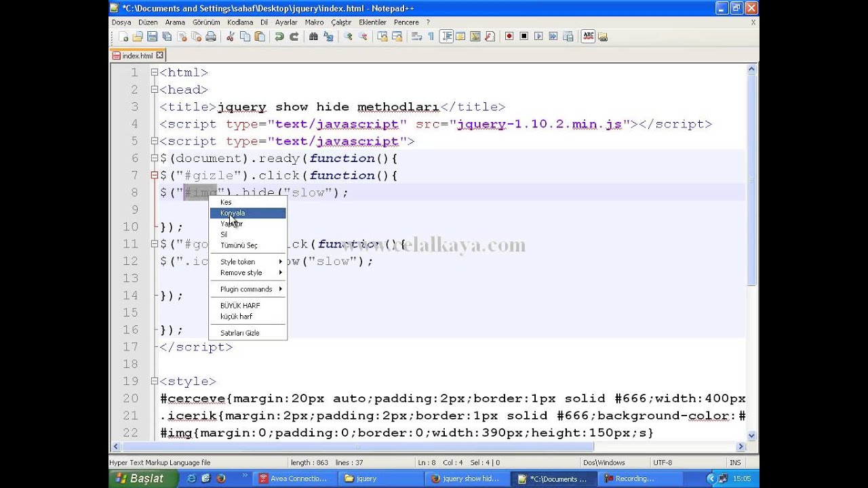The image size is (868, 488).
Task: Zoom out with the toolbar magnifier icon
Action: pyautogui.click(x=363, y=37)
